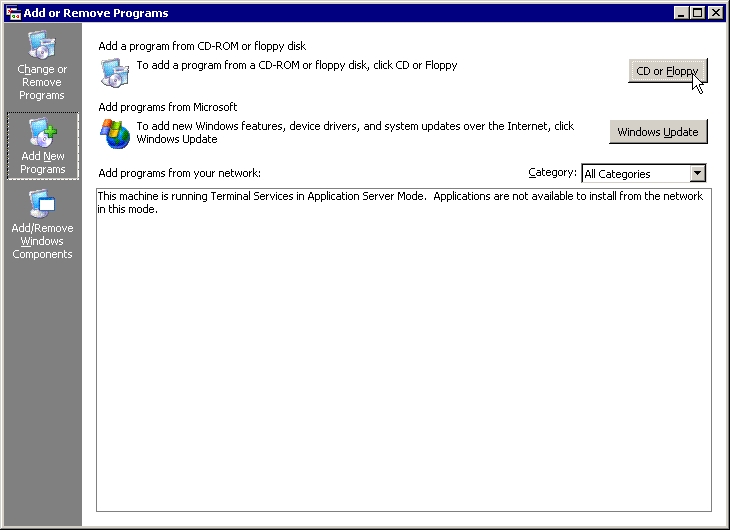Viewport: 730px width, 530px height.
Task: Click the "Change or Remove Programs" text label
Action: (x=42, y=82)
